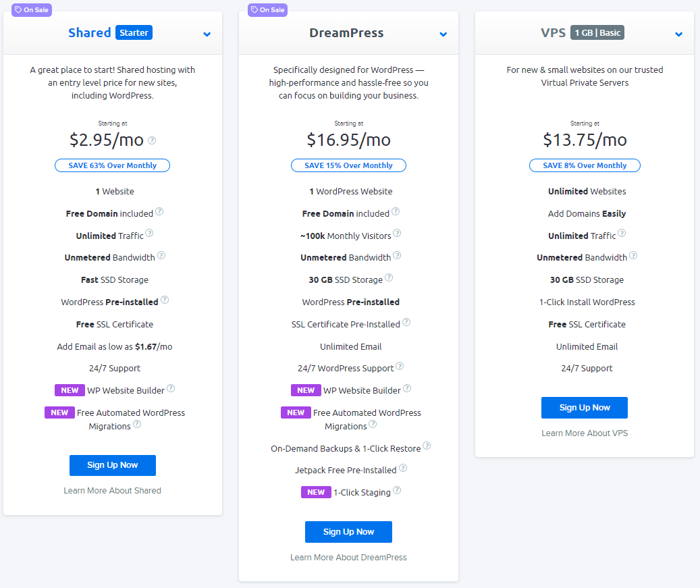Click help icon beside SSL Certificate Pre-Installed
Screen dimensions: 700x588
click(406, 322)
